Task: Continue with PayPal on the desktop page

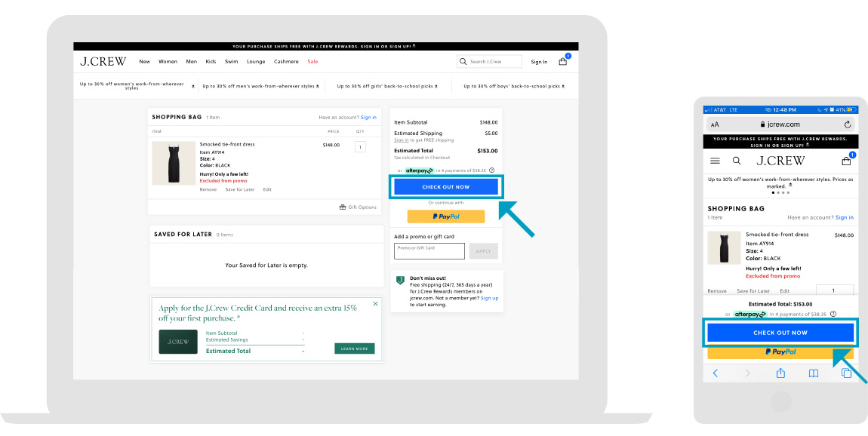Action: point(446,216)
